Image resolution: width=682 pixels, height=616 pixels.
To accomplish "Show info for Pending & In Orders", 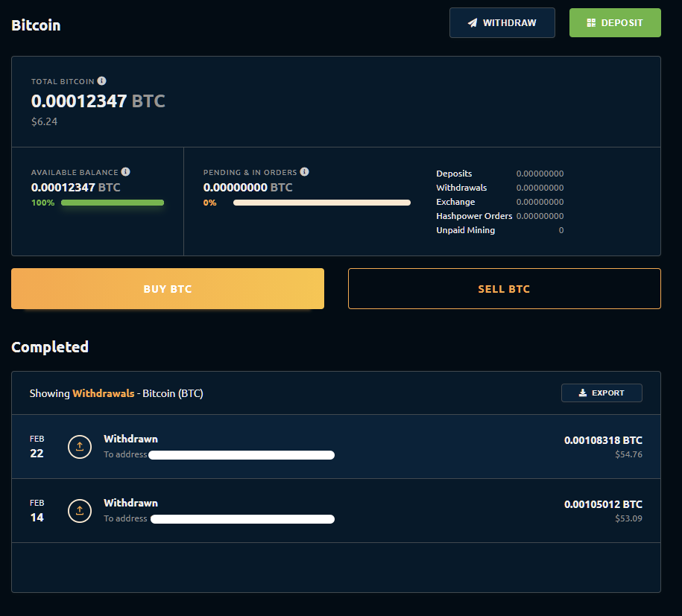I will [x=304, y=172].
